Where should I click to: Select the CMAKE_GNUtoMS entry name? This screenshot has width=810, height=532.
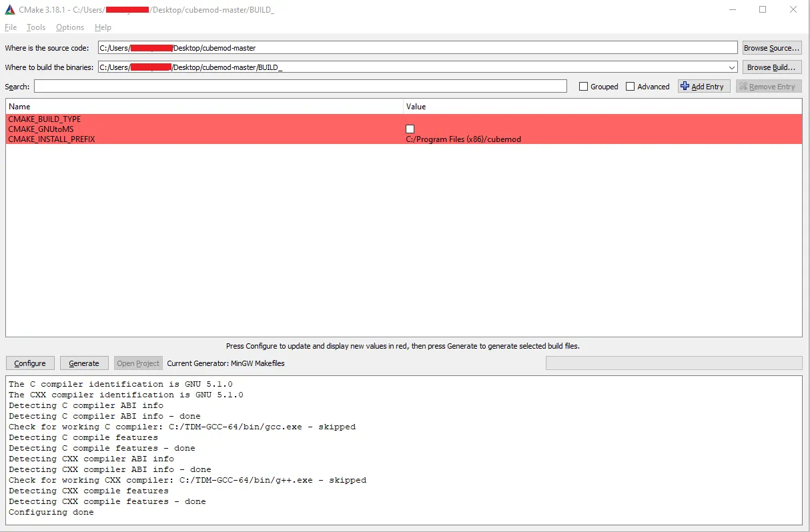click(x=41, y=129)
